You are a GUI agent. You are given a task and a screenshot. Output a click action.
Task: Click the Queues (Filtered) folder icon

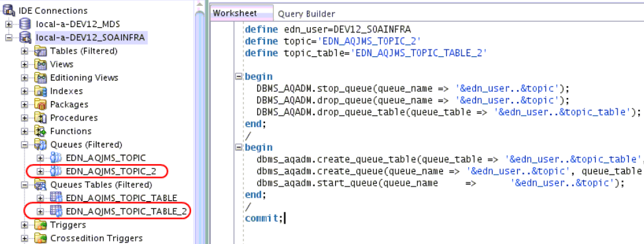point(40,145)
